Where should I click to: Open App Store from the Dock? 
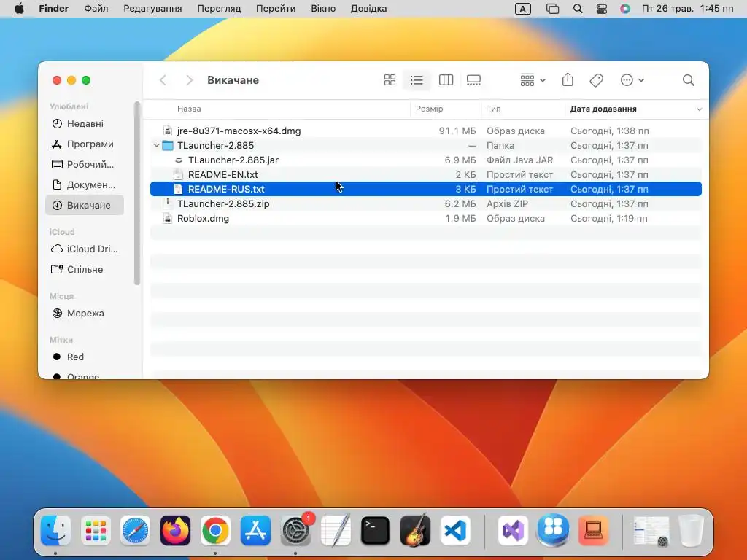(255, 530)
